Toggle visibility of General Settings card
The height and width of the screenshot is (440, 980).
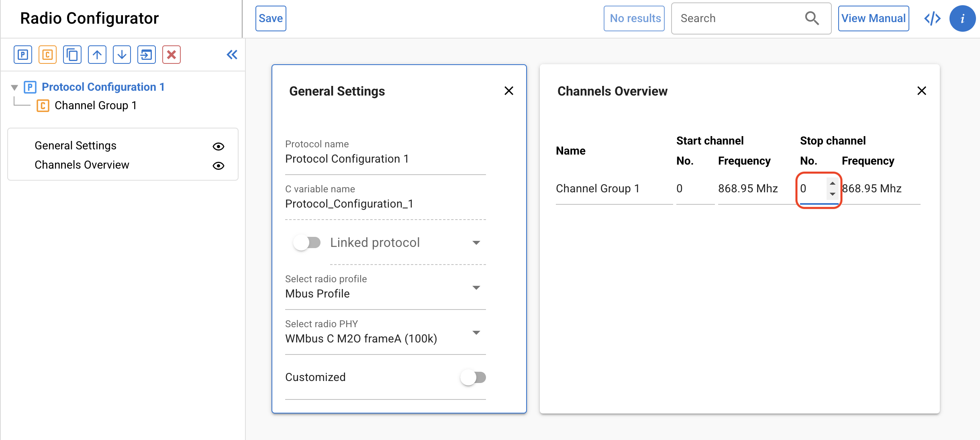click(218, 147)
